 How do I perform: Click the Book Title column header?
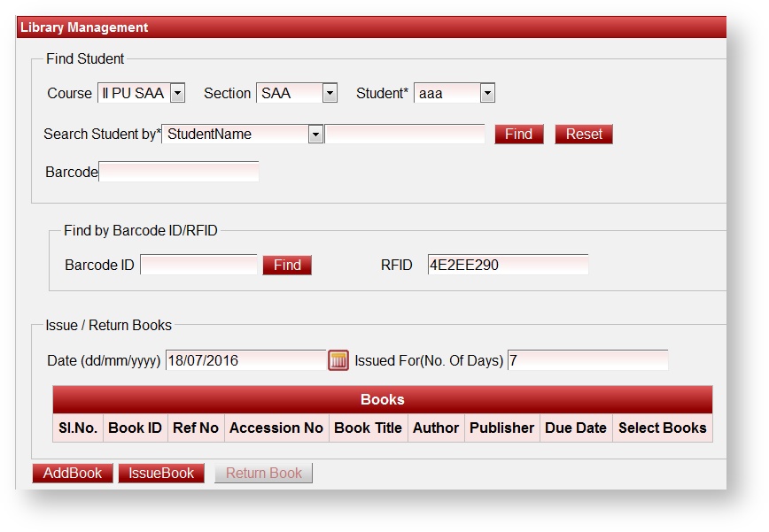coord(368,428)
